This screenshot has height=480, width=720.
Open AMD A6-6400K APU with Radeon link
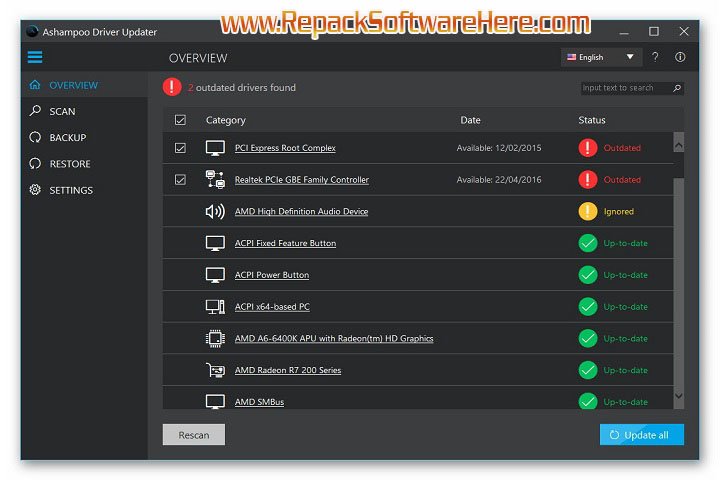334,339
